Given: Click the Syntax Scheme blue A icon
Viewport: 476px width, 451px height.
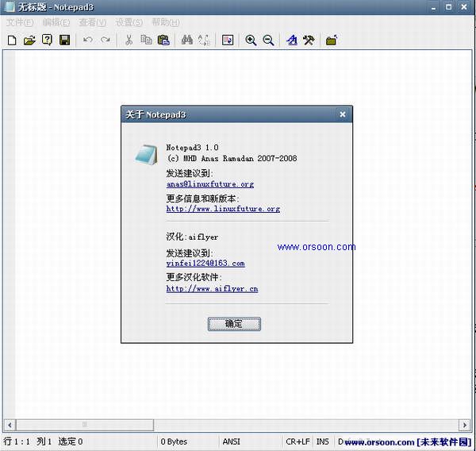Looking at the screenshot, I should pyautogui.click(x=292, y=40).
